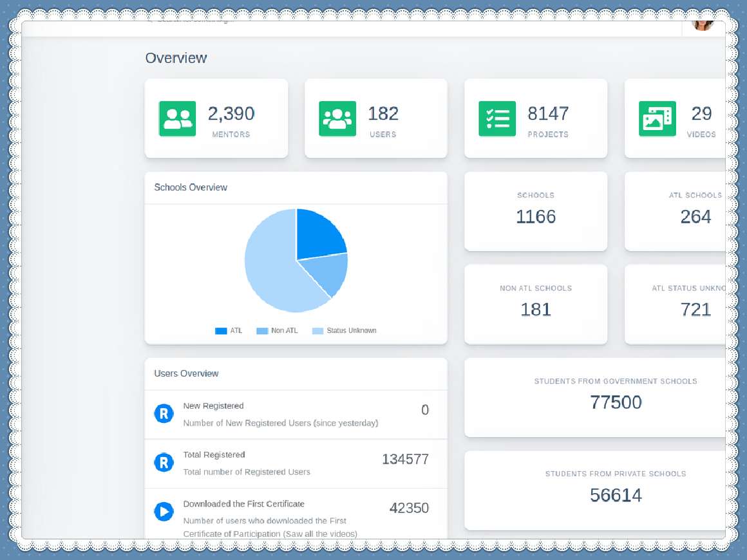The image size is (747, 560).
Task: Open Students from Private Schools card
Action: pos(595,490)
